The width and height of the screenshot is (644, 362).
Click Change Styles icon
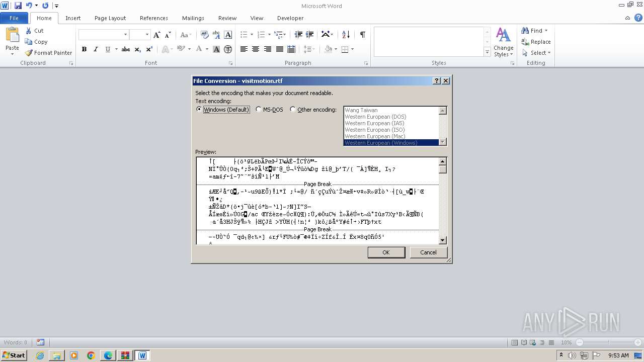tap(503, 42)
